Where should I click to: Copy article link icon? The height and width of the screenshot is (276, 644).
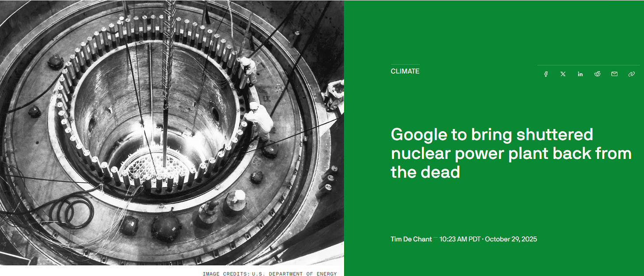coord(632,74)
